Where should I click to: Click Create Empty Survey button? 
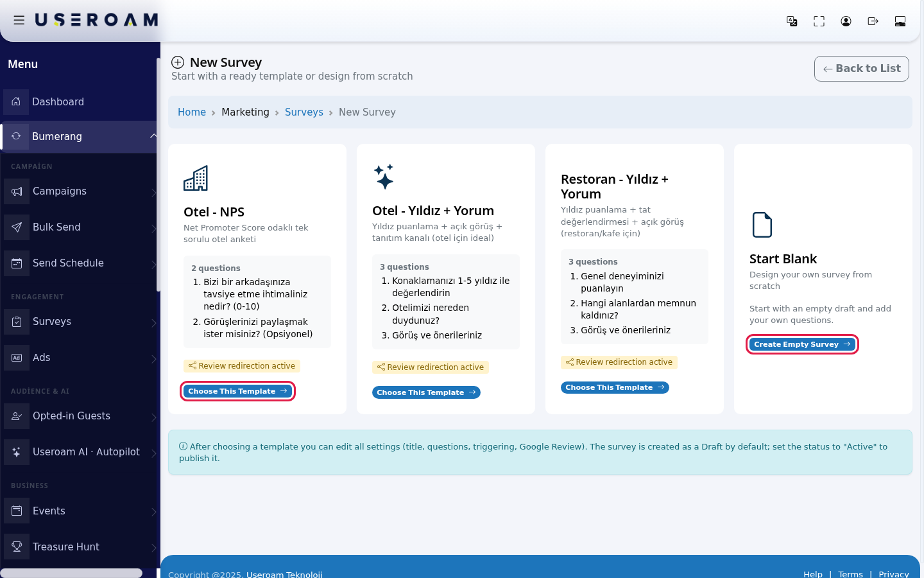coord(802,344)
